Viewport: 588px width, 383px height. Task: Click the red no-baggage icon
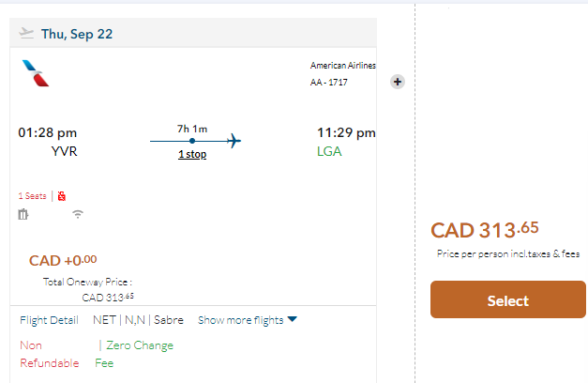[62, 196]
